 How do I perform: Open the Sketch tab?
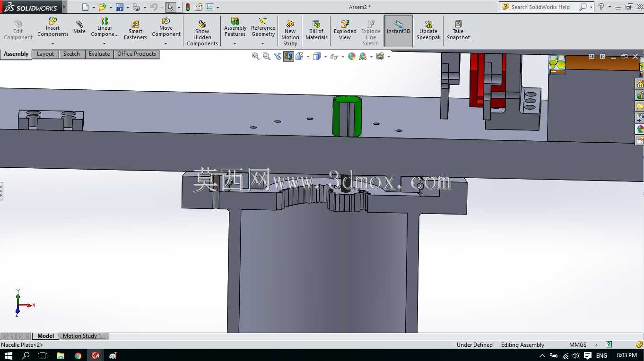pyautogui.click(x=72, y=54)
